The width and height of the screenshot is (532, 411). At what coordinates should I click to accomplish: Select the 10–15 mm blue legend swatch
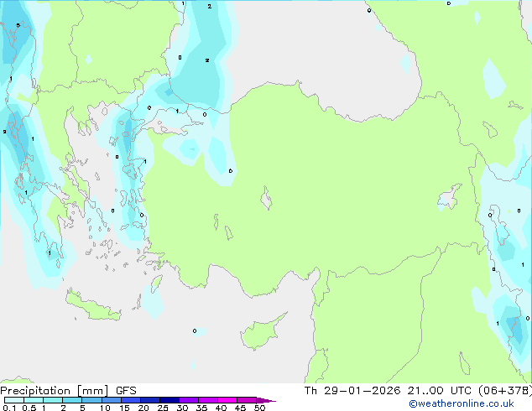[111, 400]
